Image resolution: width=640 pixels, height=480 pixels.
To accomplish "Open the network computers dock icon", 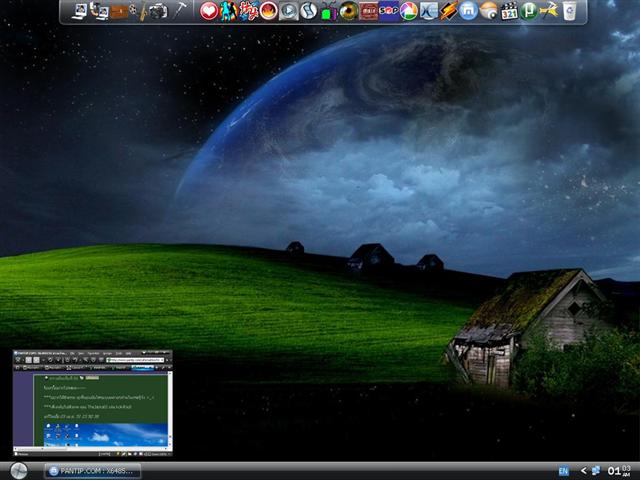I will coord(99,11).
